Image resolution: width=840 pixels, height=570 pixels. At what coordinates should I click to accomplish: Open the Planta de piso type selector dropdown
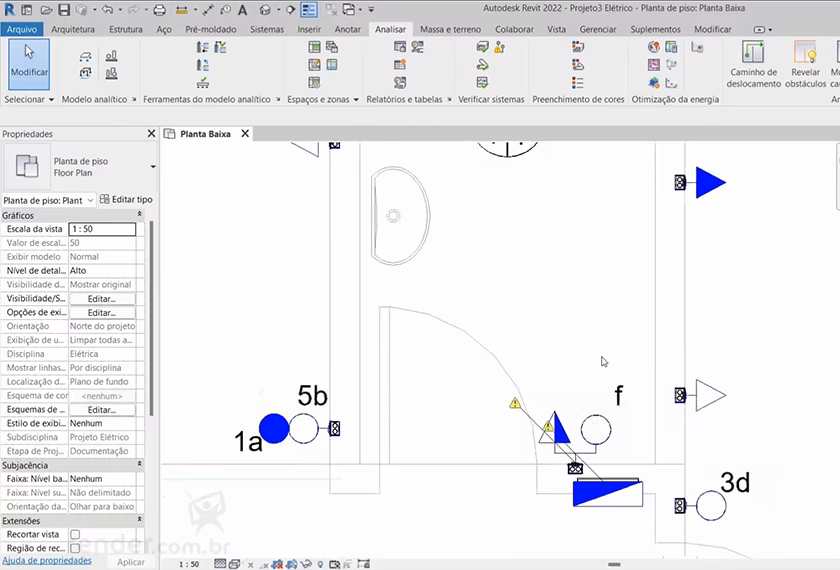[153, 167]
